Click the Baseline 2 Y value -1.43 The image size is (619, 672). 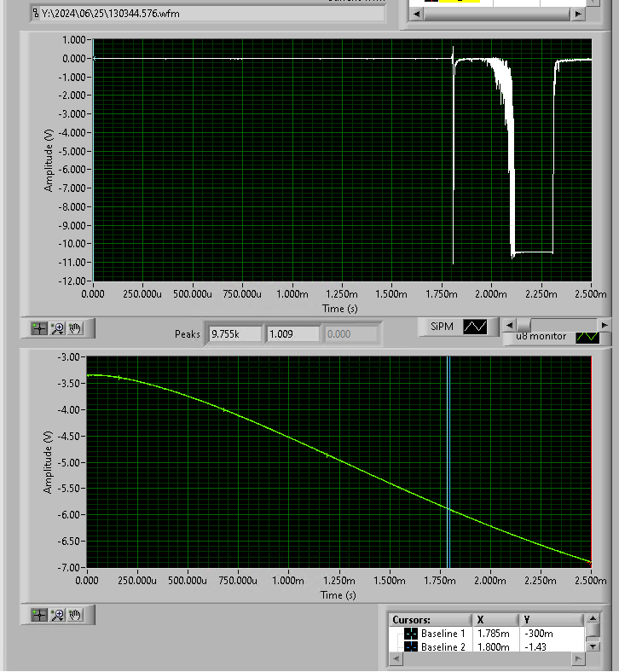coord(535,646)
